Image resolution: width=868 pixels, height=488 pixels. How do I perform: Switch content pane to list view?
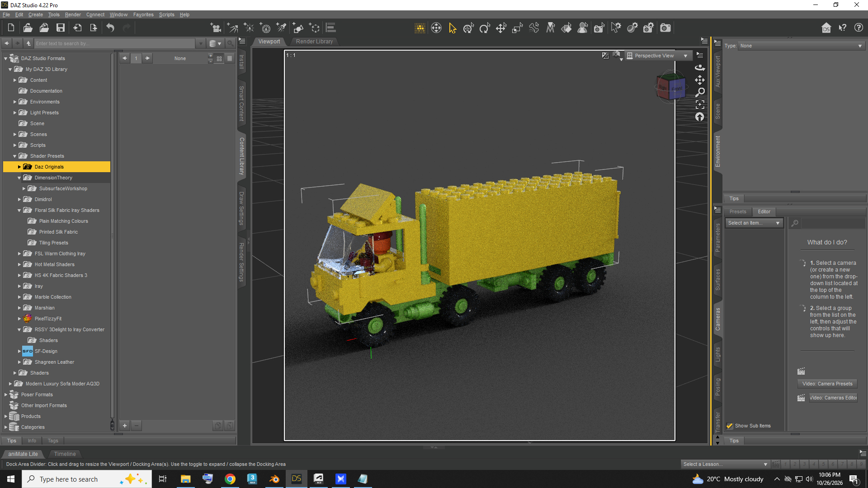[x=230, y=58]
